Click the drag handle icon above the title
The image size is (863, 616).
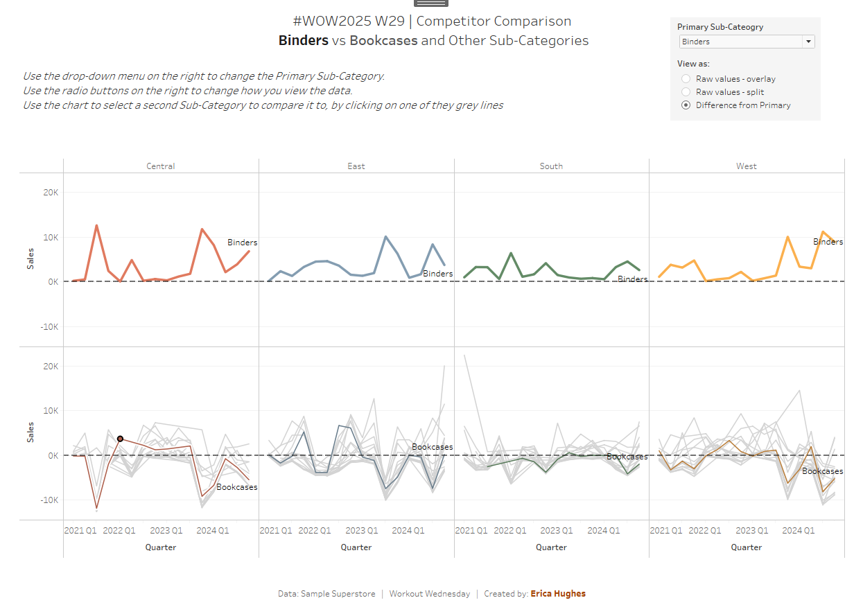pos(430,3)
